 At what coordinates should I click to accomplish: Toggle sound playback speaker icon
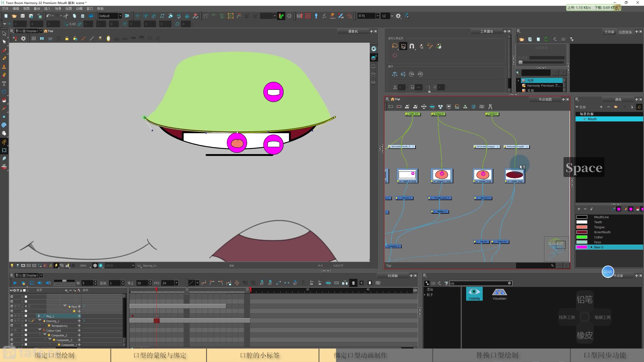tap(40, 283)
